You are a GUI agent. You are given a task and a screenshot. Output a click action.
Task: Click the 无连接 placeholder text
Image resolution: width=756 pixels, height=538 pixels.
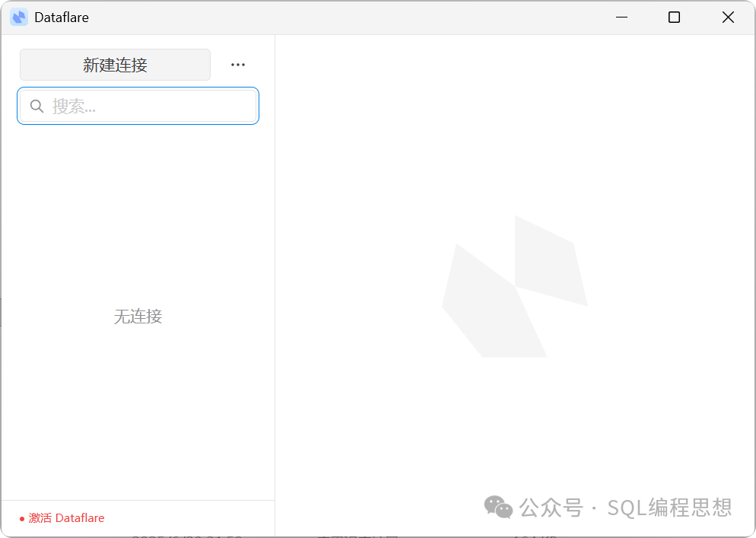pyautogui.click(x=138, y=317)
